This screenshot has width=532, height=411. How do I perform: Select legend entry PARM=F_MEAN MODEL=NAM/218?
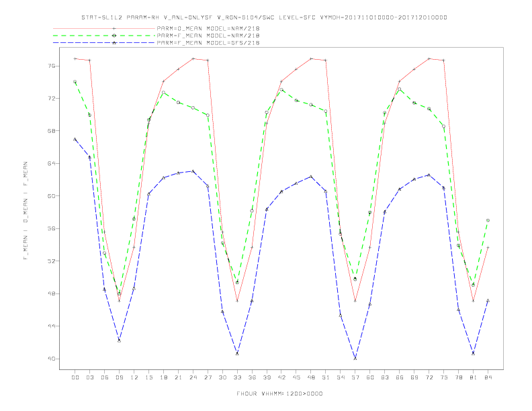pyautogui.click(x=208, y=36)
